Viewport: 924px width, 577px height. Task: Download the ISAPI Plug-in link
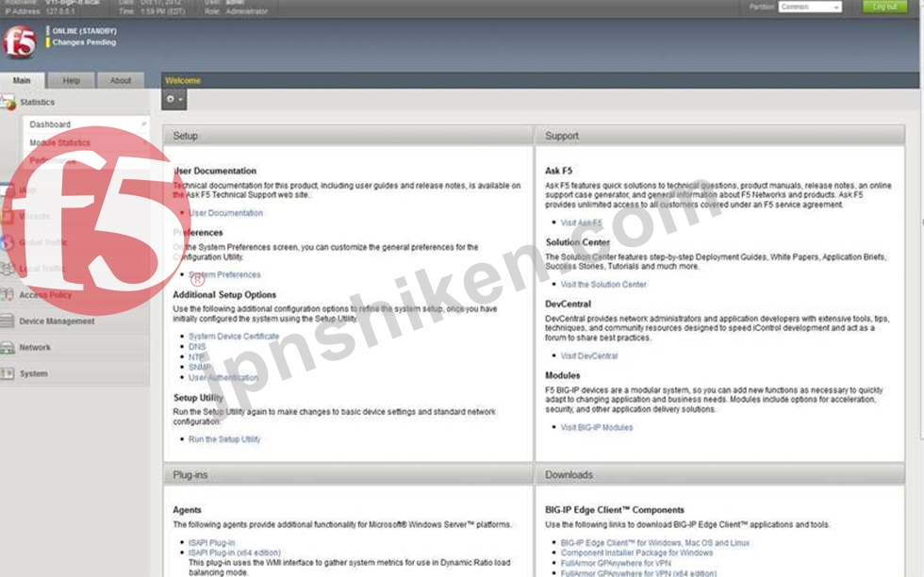coord(211,543)
